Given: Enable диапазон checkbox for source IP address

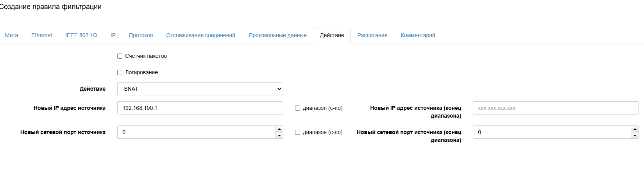Looking at the screenshot, I should (x=297, y=108).
